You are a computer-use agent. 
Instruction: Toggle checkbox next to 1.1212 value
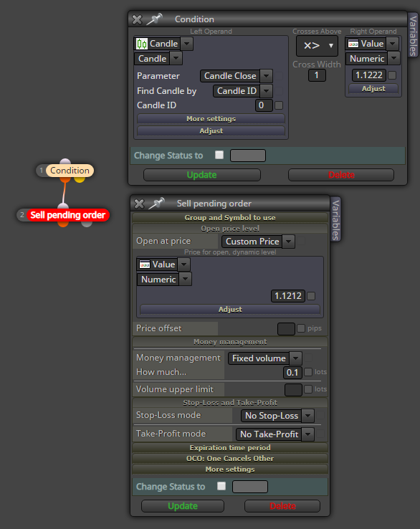[311, 296]
